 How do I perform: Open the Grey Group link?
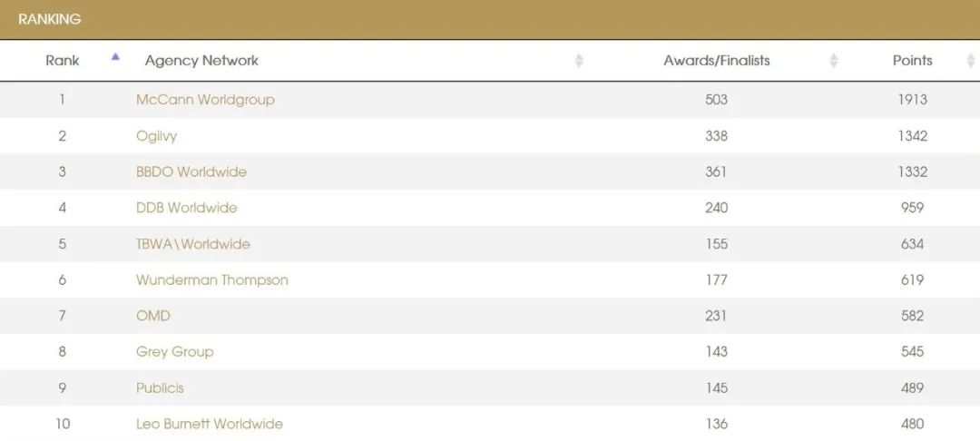(x=174, y=352)
